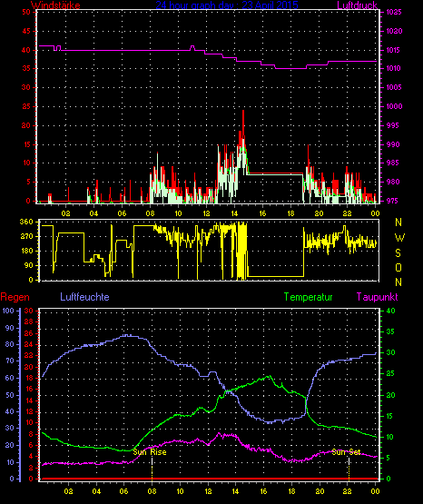
Task: Click the sunrise marker line at 08
Action: click(x=152, y=469)
